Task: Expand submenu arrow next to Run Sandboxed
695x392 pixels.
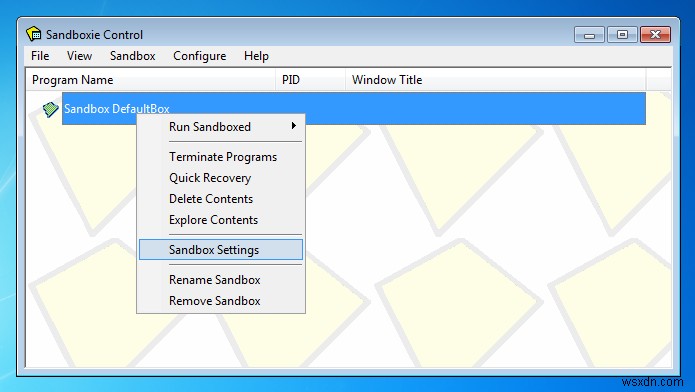Action: click(x=293, y=126)
